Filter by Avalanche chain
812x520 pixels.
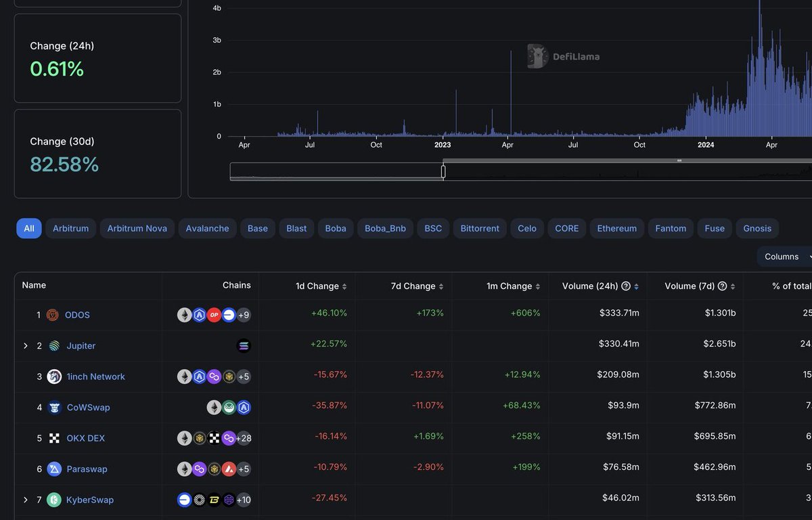208,228
